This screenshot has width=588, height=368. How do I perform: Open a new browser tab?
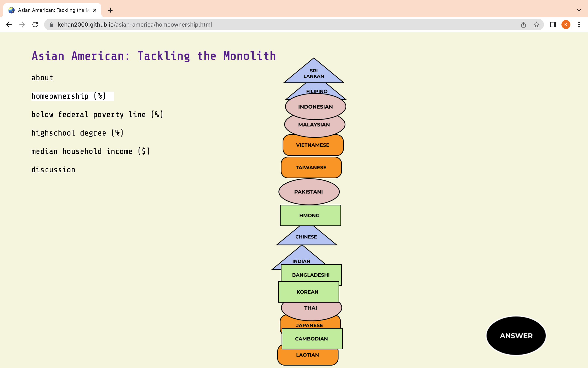click(110, 10)
